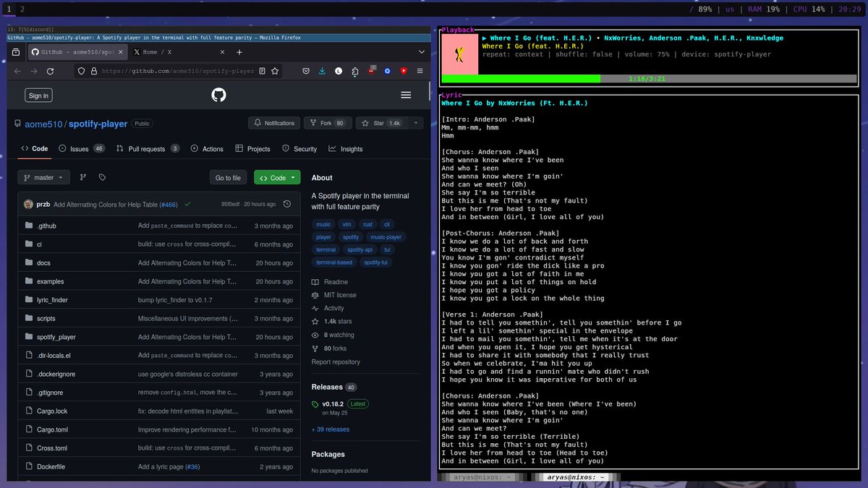Viewport: 868px width, 488px height.
Task: Open master branch selector dropdown
Action: pyautogui.click(x=44, y=177)
